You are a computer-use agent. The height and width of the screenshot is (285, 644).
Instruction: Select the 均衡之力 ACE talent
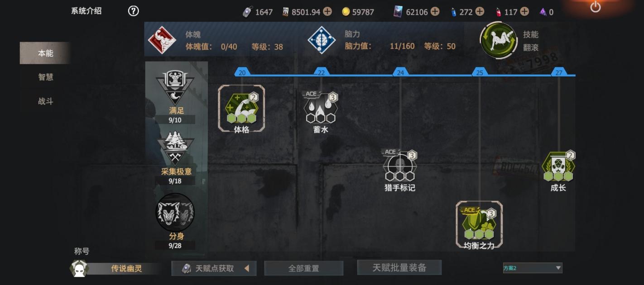tap(479, 225)
